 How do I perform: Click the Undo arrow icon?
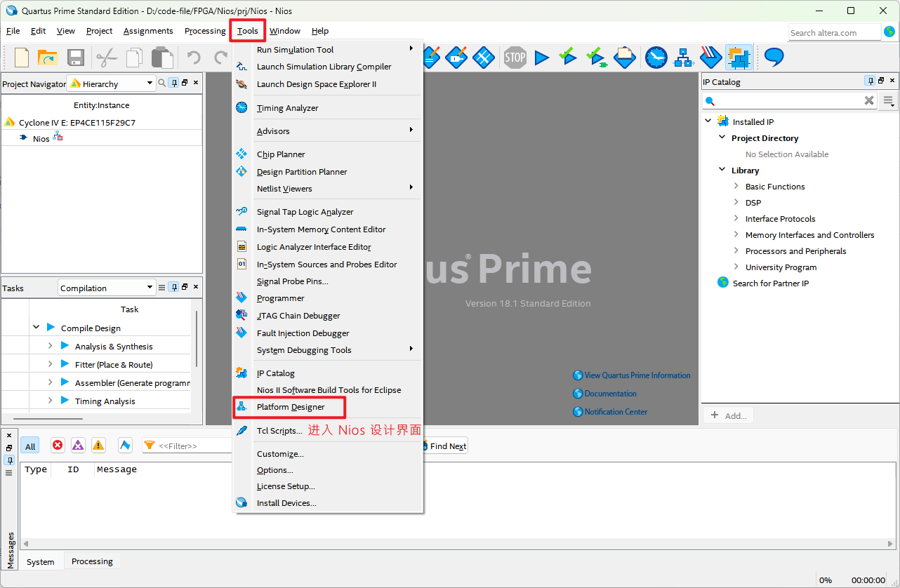(194, 58)
